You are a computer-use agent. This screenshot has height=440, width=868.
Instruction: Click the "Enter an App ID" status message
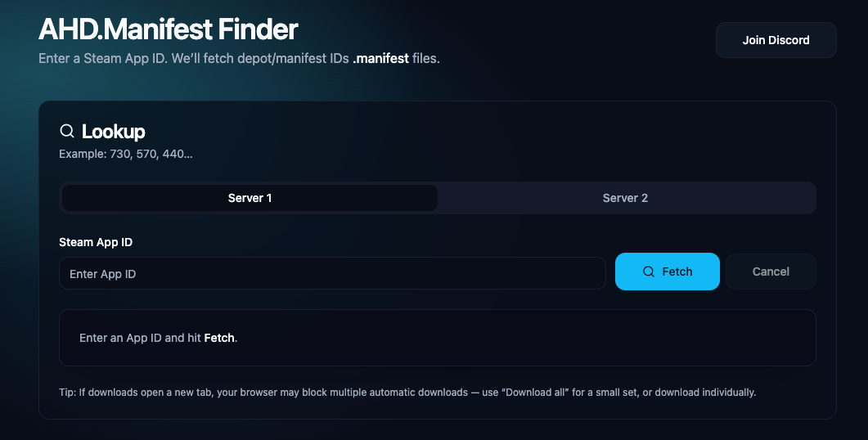pos(140,338)
